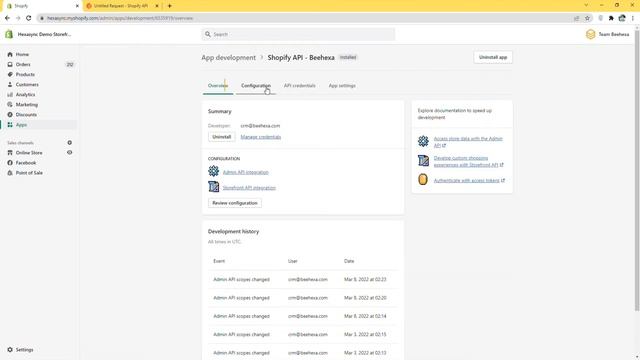Select the Overview tab
This screenshot has width=640, height=360.
click(x=218, y=86)
